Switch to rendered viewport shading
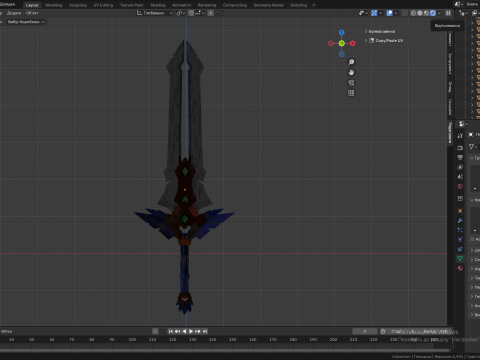The width and height of the screenshot is (480, 360). click(433, 13)
